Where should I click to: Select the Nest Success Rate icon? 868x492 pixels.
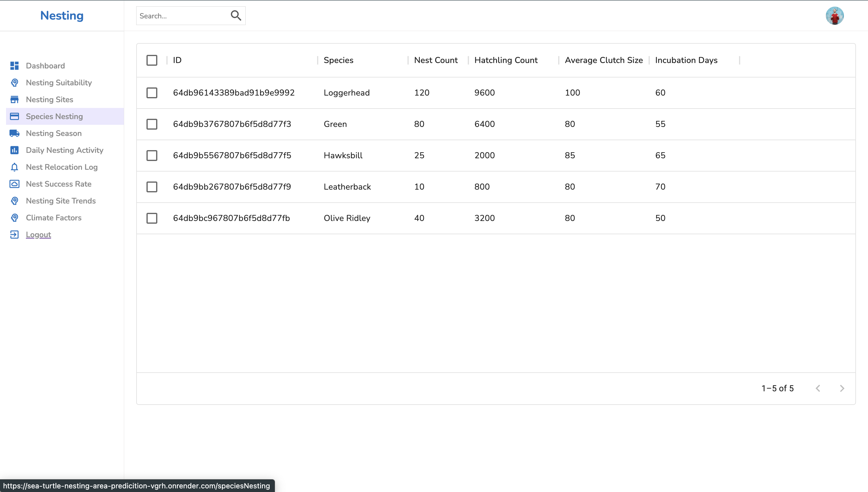(x=14, y=184)
